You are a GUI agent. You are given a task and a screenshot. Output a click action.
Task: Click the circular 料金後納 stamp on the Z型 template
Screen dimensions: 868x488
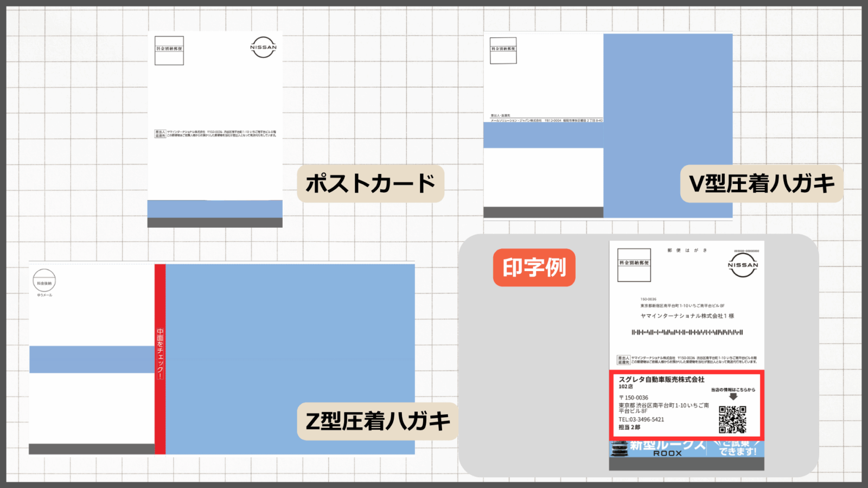click(x=44, y=281)
